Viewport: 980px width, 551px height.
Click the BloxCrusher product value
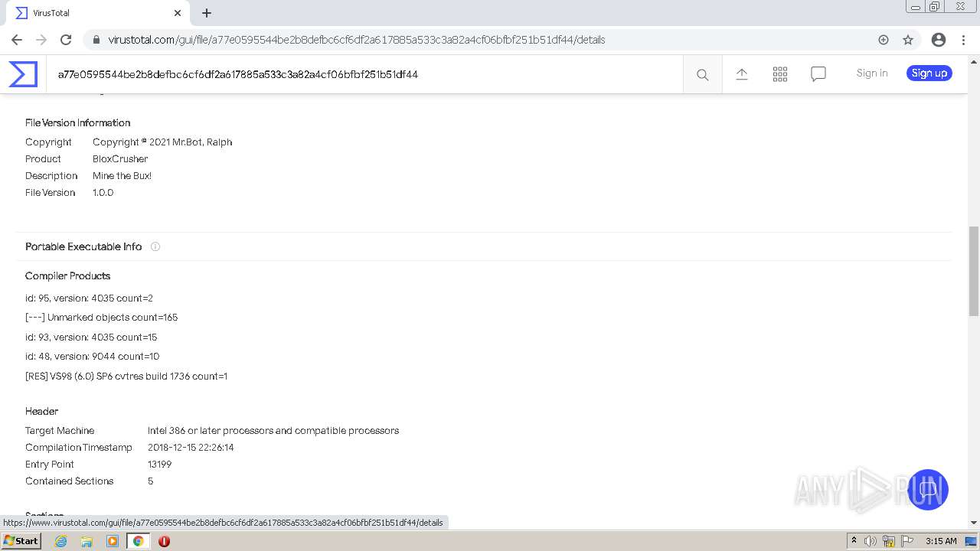120,159
